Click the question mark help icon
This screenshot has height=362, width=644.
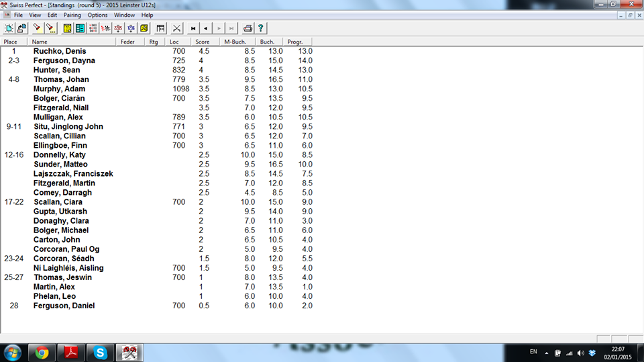pos(261,28)
